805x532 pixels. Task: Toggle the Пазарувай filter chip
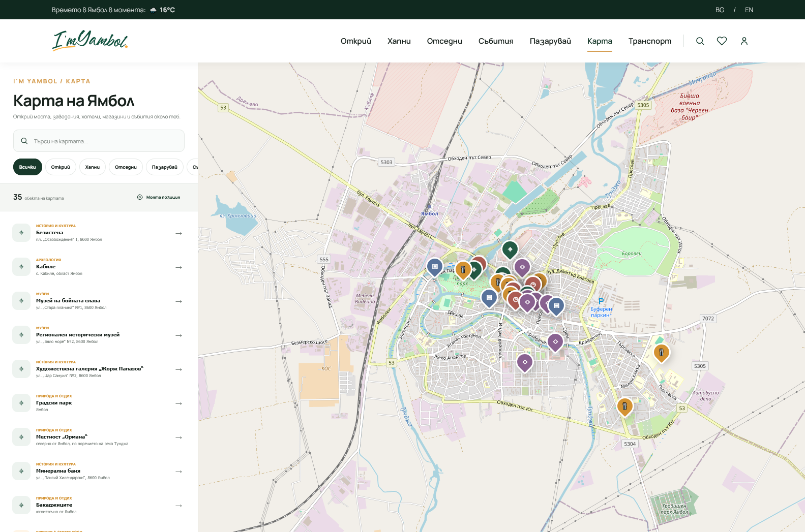(x=165, y=167)
